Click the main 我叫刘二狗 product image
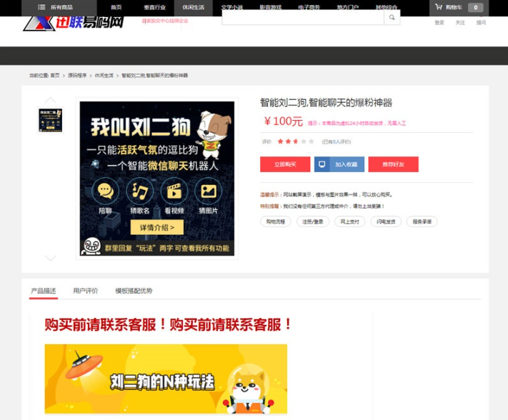The height and width of the screenshot is (420, 508). click(x=157, y=179)
